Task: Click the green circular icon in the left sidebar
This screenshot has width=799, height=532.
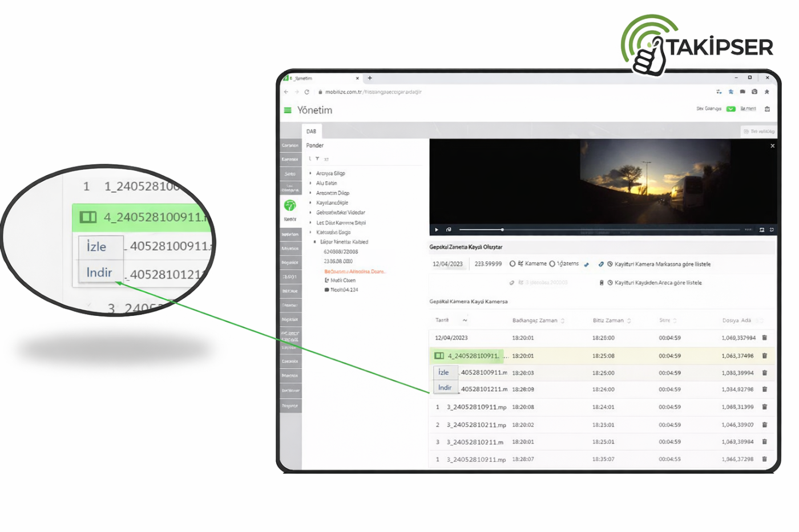Action: [290, 205]
